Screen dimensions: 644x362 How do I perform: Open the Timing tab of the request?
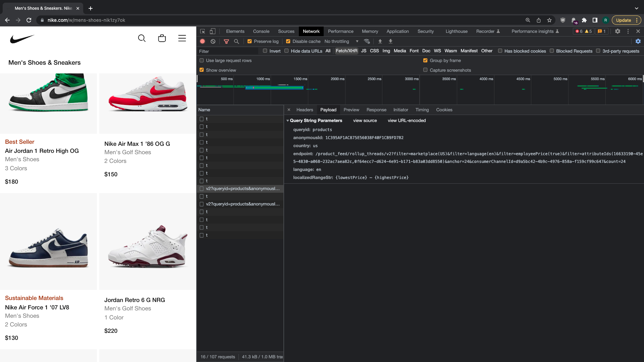point(422,110)
